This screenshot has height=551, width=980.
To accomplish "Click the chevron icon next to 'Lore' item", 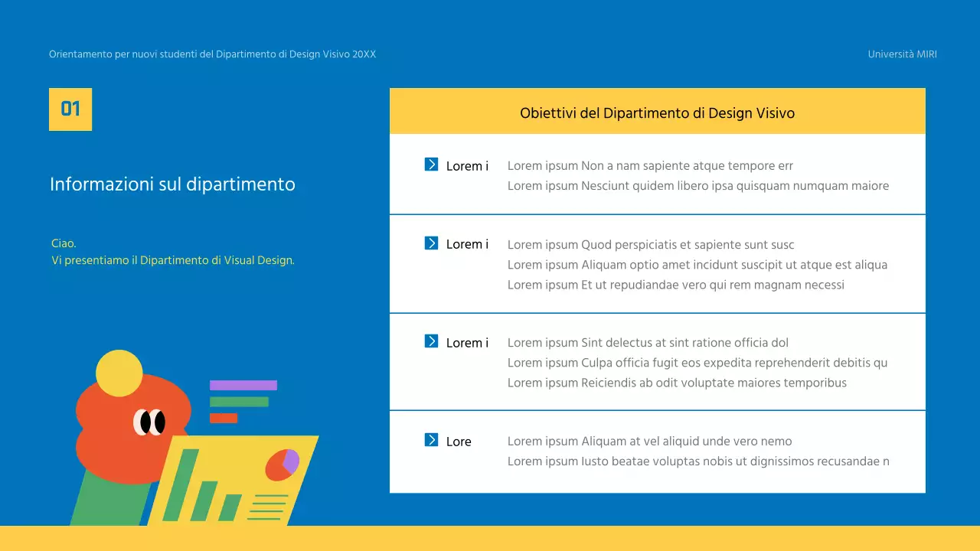I will tap(432, 441).
